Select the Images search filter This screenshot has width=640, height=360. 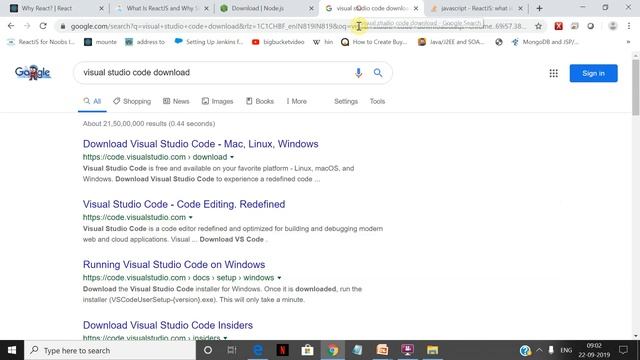click(x=218, y=101)
